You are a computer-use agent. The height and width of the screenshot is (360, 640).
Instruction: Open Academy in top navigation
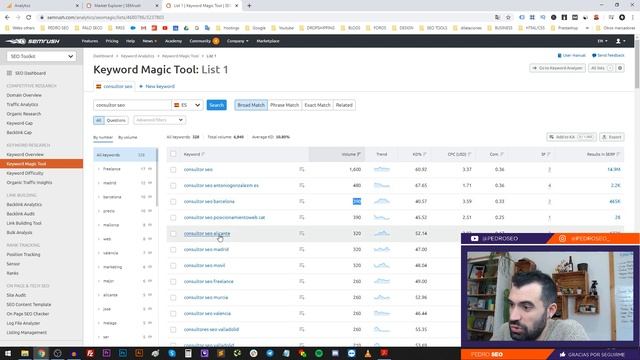[x=173, y=41]
